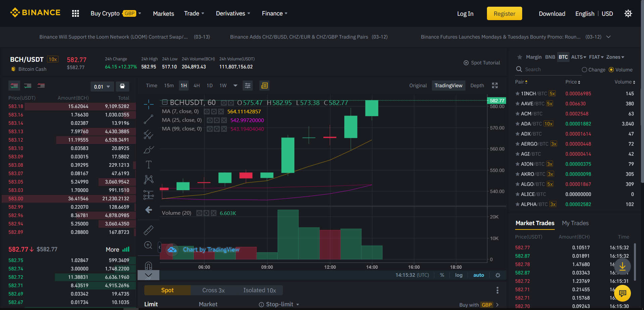
Task: Open the yellow chat support button
Action: pos(623,293)
